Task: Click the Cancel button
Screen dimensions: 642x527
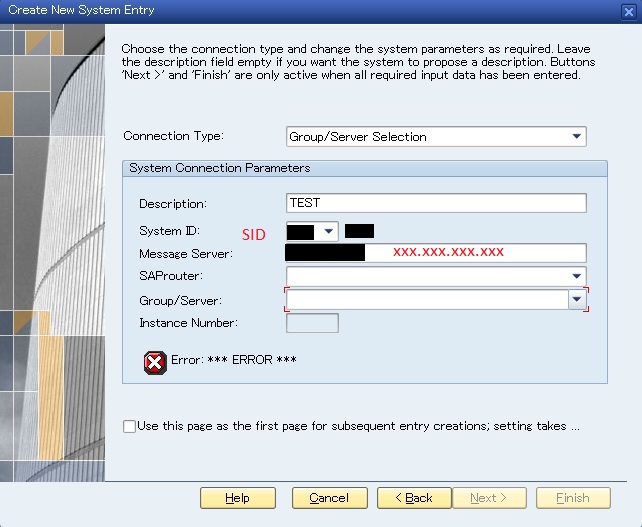Action: (330, 498)
